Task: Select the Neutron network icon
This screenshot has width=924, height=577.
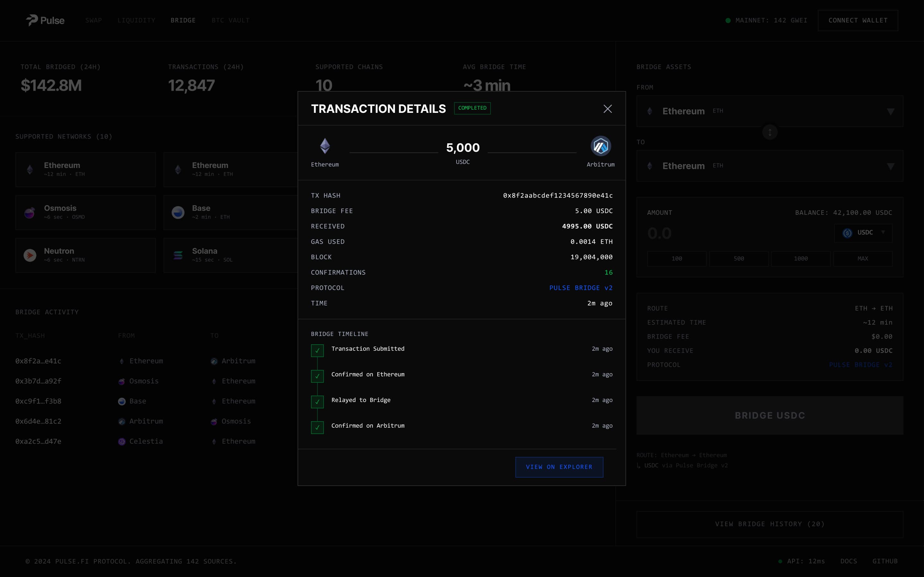Action: (30, 255)
